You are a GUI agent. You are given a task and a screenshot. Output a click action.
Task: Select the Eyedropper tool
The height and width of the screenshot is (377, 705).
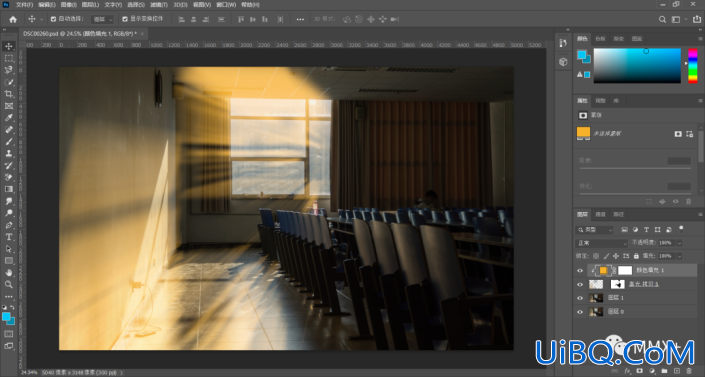[x=9, y=118]
